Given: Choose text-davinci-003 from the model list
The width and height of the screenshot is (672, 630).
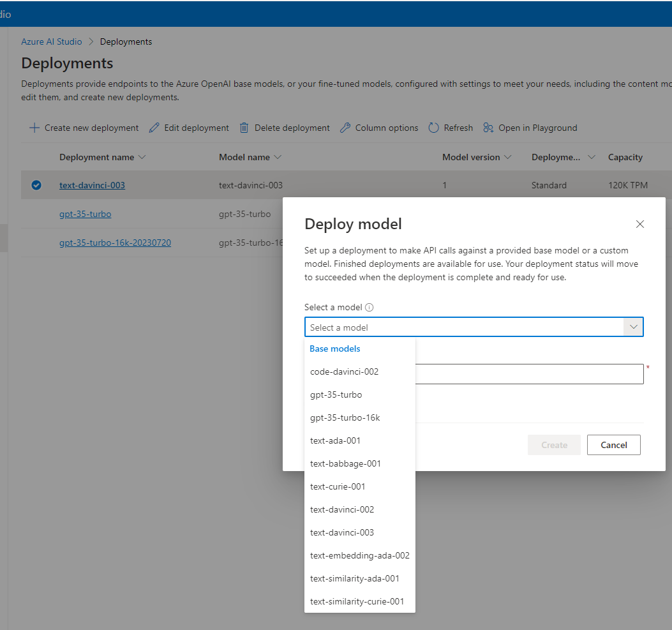Looking at the screenshot, I should 359,533.
